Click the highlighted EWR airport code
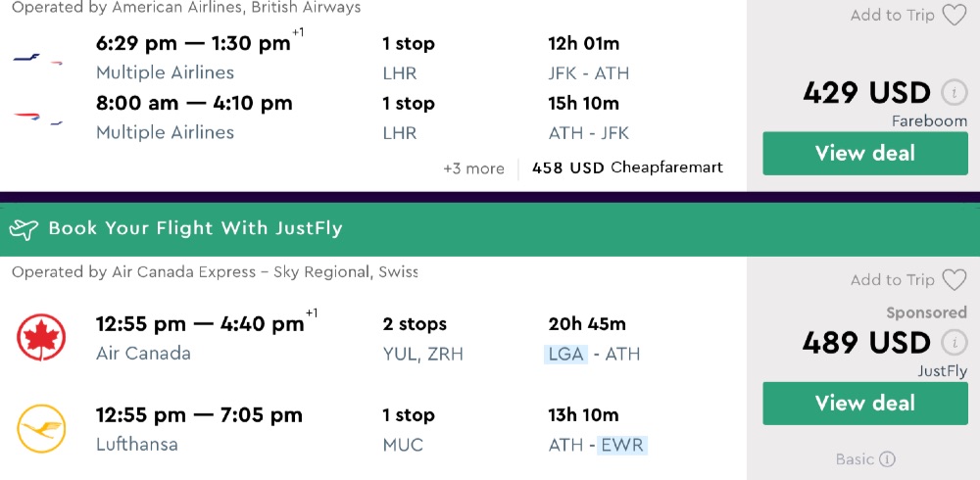980x480 pixels. pos(624,446)
